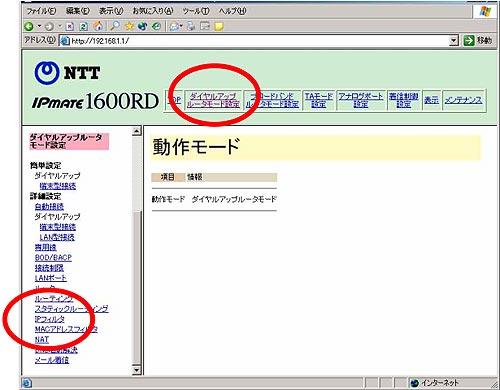
Task: Open the LANポート sidebar link
Action: (x=51, y=278)
